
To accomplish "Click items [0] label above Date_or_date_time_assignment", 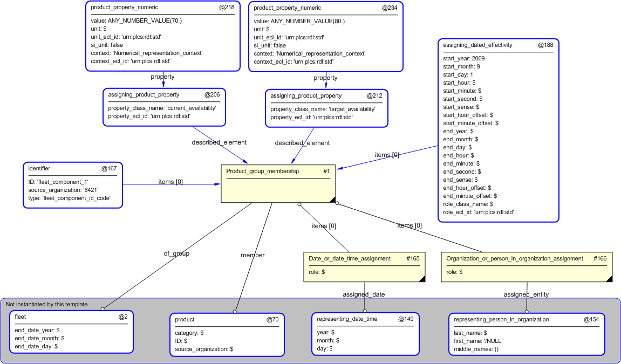I will [324, 226].
